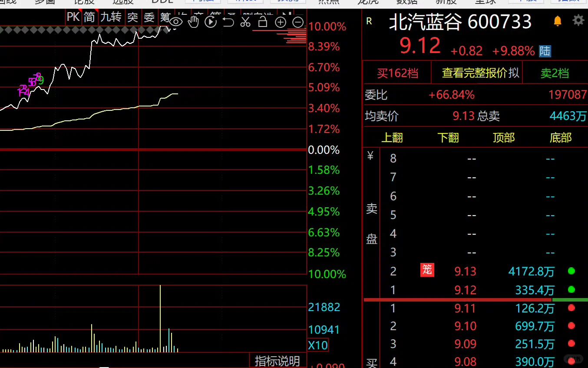Jump to 底部 of the order book
Screen dimensions: 588x368
561,138
